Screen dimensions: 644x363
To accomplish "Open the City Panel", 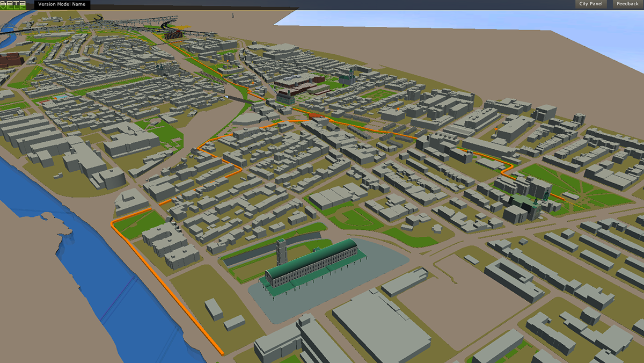I will pos(591,4).
